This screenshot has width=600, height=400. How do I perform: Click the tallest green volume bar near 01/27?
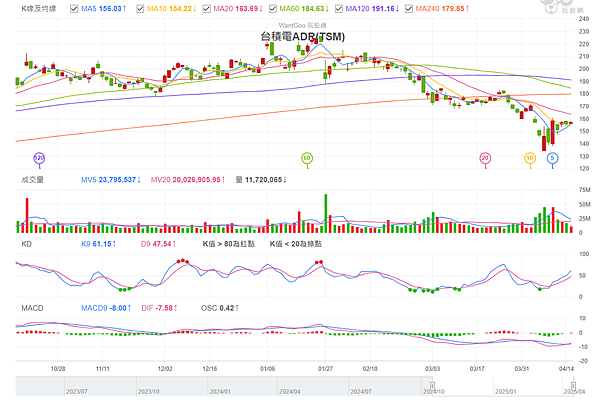coord(326,214)
